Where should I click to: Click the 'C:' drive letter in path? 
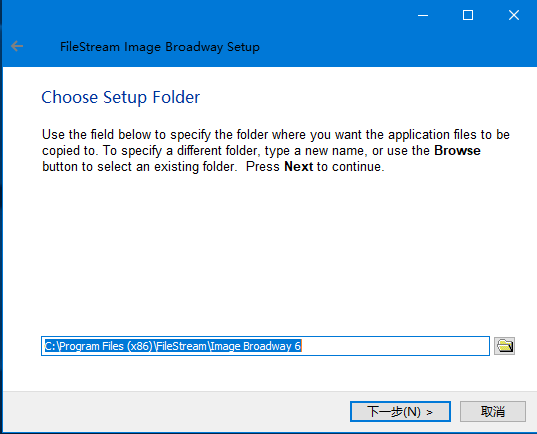[x=50, y=346]
